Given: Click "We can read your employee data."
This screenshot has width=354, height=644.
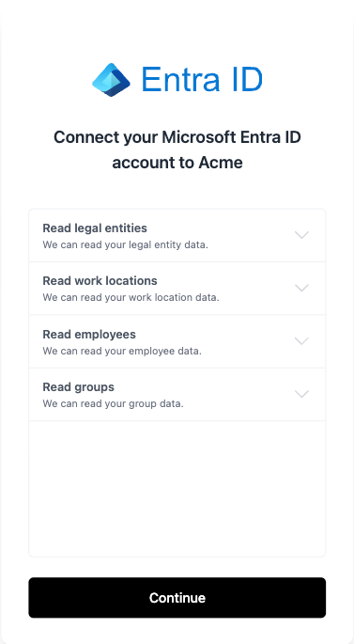Looking at the screenshot, I should coord(122,352).
